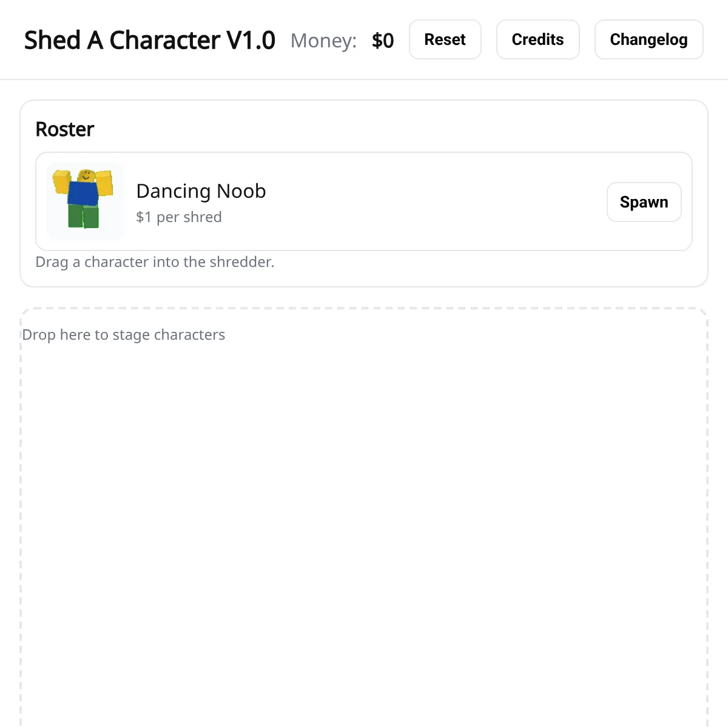Click the Dancing Noob character image
Viewport: 728px width, 728px height.
coord(84,201)
